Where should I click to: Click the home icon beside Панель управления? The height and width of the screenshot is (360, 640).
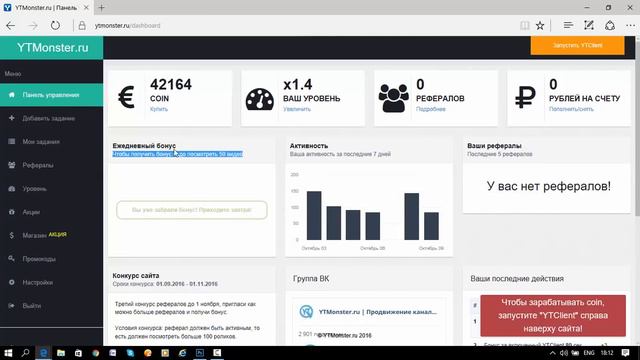click(11, 95)
